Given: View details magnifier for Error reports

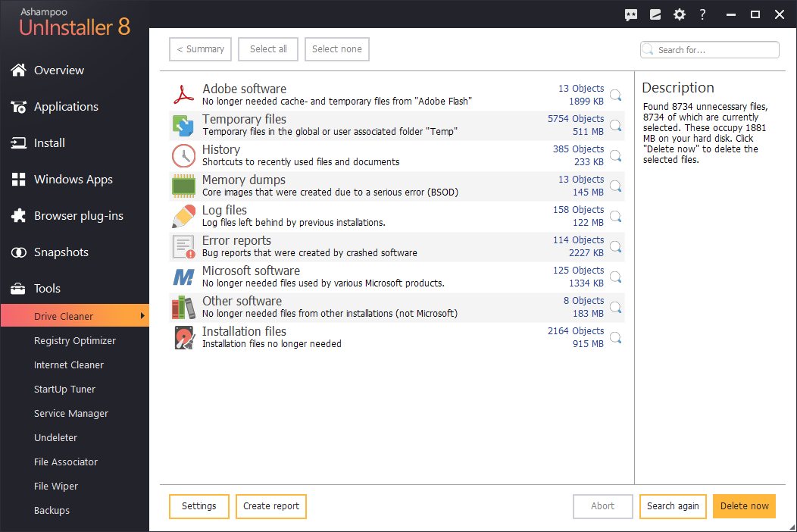Looking at the screenshot, I should (x=615, y=246).
